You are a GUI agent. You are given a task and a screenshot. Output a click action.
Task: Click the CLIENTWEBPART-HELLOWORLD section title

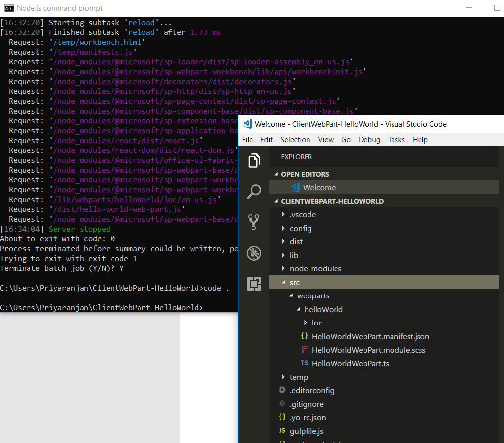[x=333, y=201]
